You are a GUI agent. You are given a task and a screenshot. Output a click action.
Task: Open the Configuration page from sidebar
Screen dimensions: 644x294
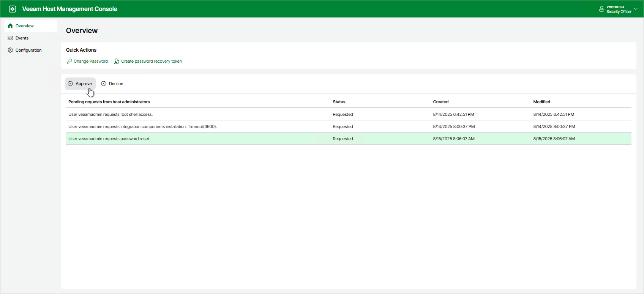point(31,50)
